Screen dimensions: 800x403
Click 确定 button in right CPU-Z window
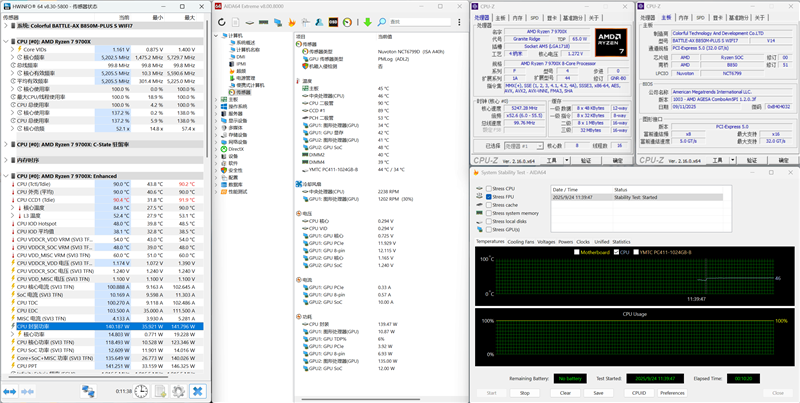(783, 160)
